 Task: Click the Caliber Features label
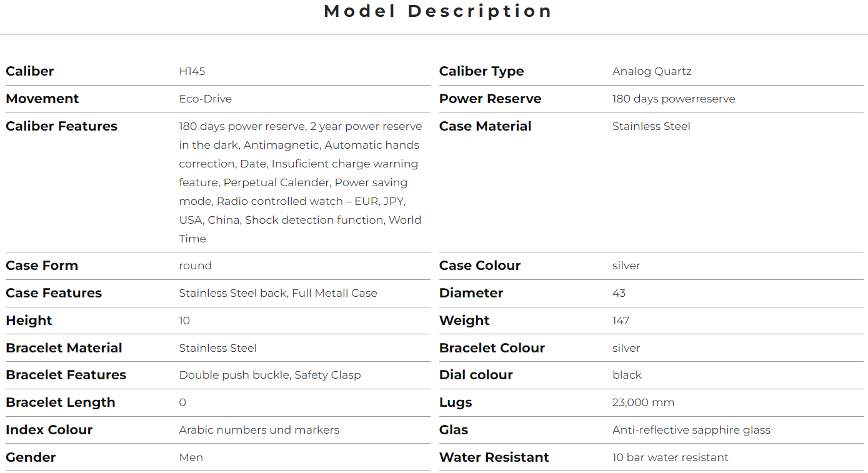click(61, 126)
